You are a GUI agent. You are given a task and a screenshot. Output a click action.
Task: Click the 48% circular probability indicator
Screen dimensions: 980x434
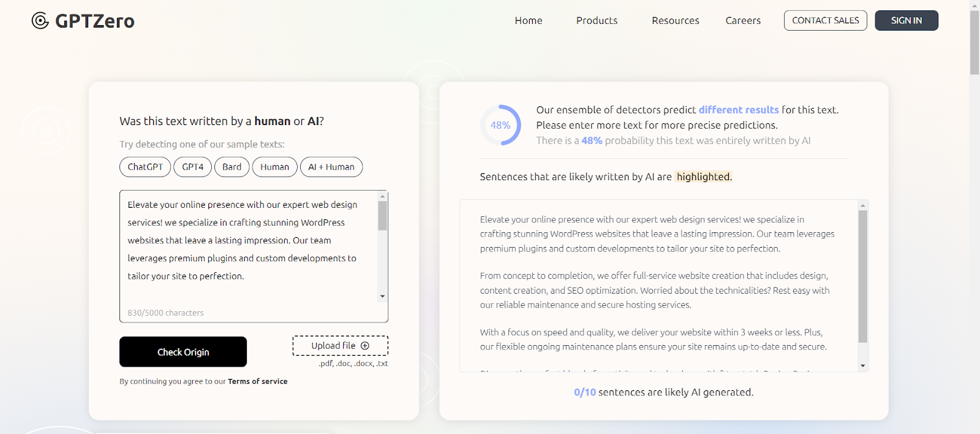[x=500, y=125]
